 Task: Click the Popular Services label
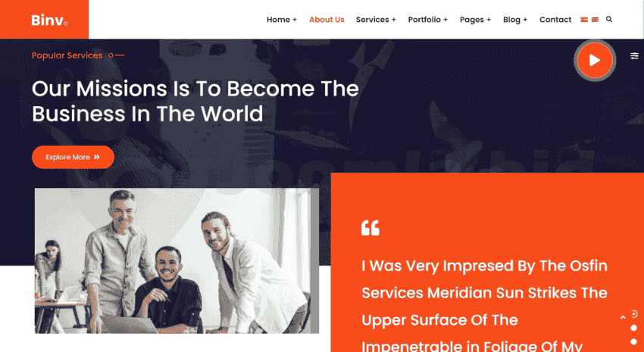67,55
